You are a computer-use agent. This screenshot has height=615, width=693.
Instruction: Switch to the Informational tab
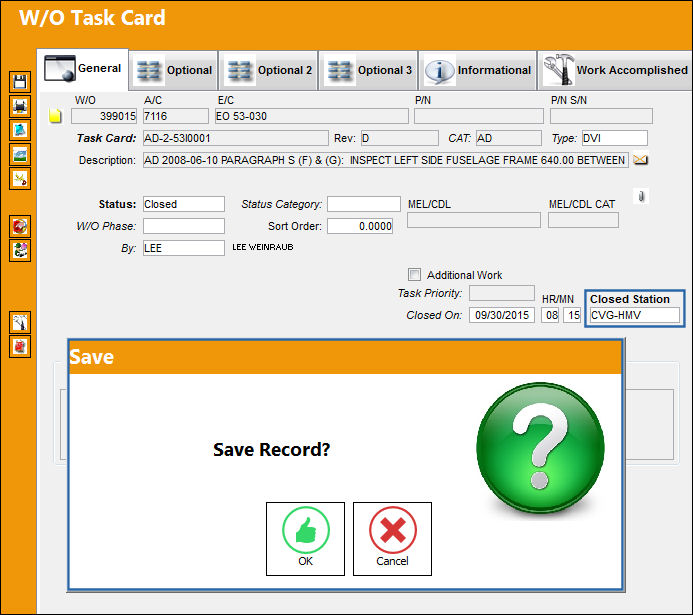pyautogui.click(x=478, y=70)
